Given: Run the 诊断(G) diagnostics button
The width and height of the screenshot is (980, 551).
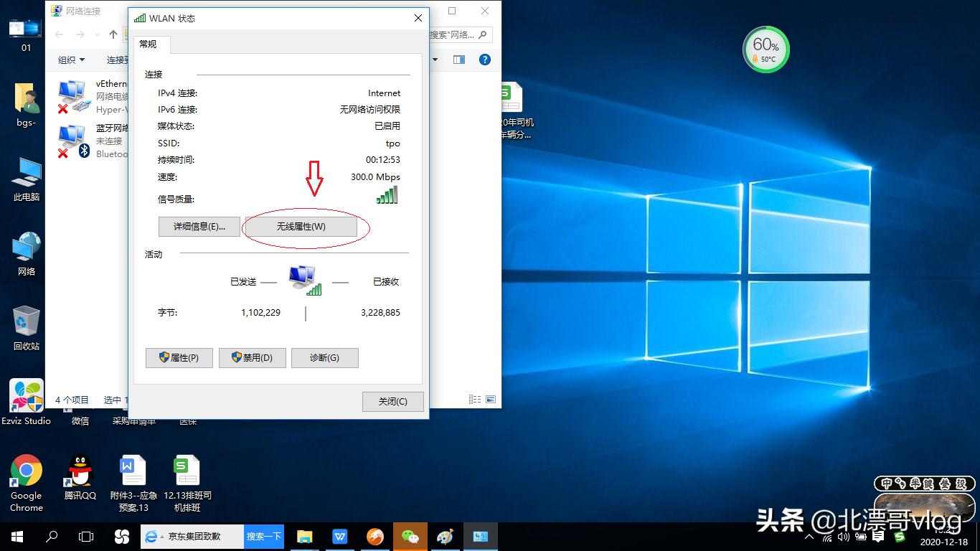Looking at the screenshot, I should [x=324, y=357].
